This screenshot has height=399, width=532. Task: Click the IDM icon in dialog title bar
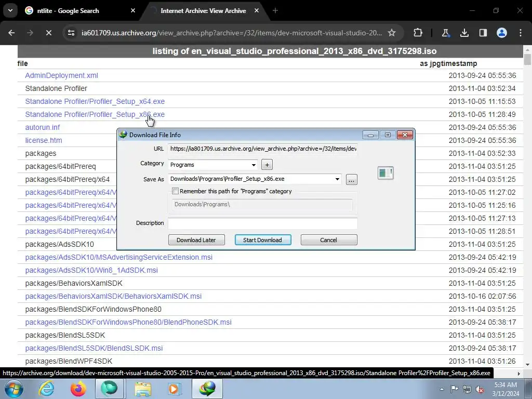pyautogui.click(x=123, y=135)
